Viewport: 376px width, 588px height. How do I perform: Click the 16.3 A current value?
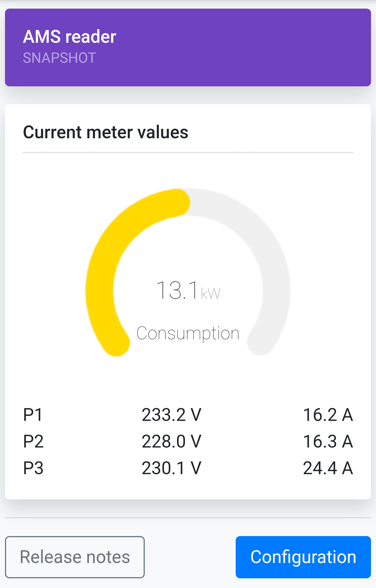328,441
